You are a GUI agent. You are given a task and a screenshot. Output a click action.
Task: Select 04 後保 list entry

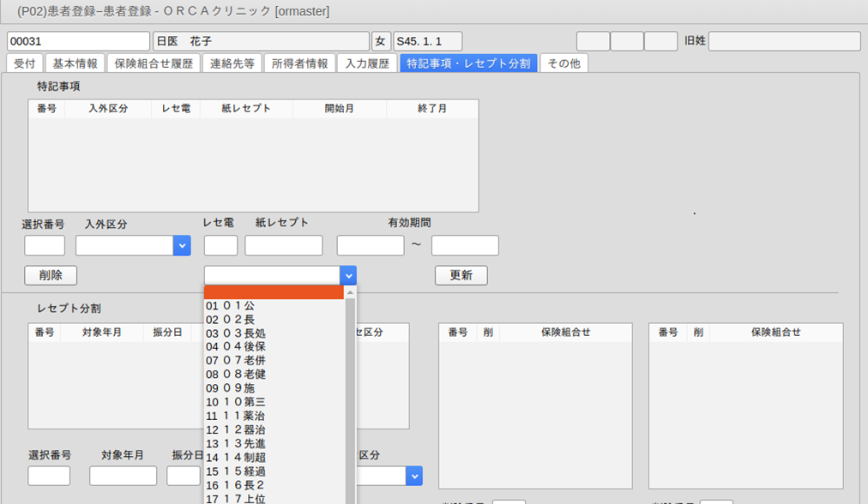click(233, 347)
